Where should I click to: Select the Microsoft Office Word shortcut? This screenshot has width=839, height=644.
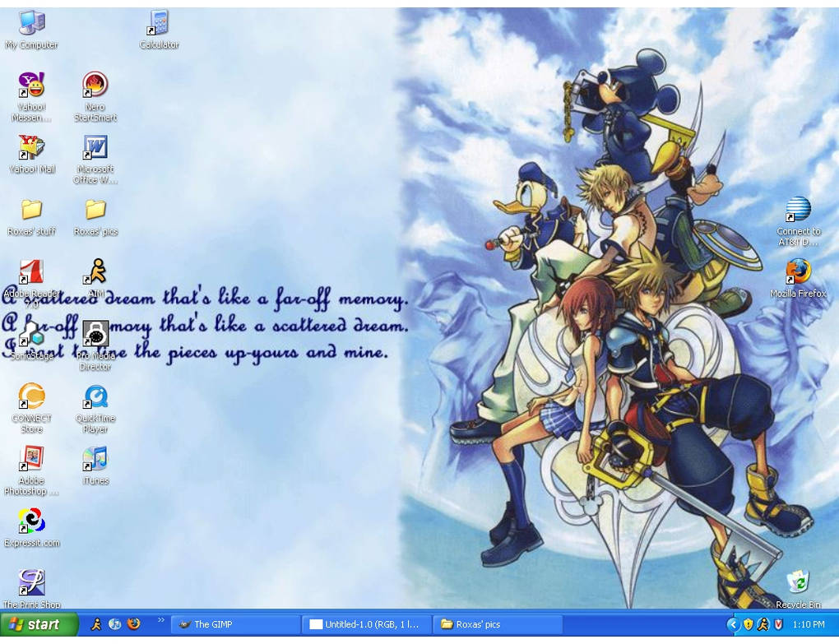tap(95, 160)
